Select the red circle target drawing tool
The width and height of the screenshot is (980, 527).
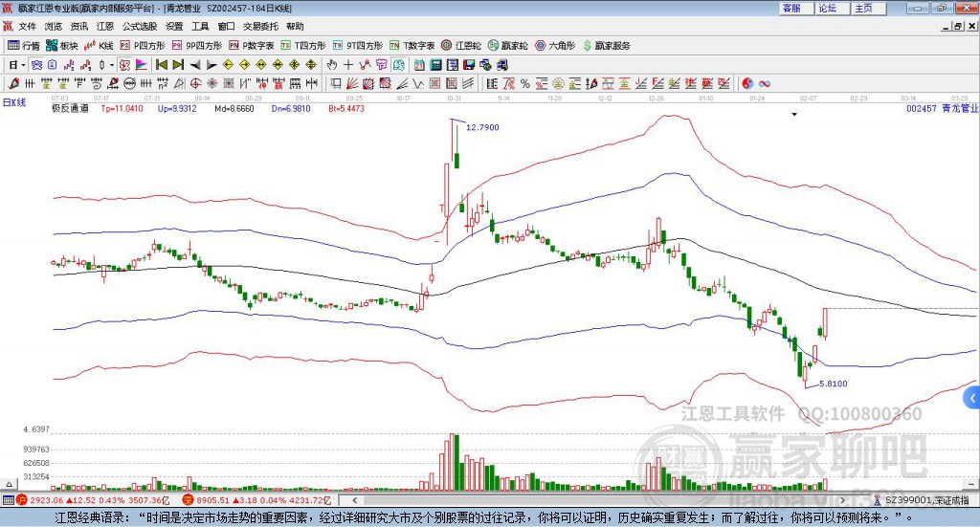pos(195,83)
